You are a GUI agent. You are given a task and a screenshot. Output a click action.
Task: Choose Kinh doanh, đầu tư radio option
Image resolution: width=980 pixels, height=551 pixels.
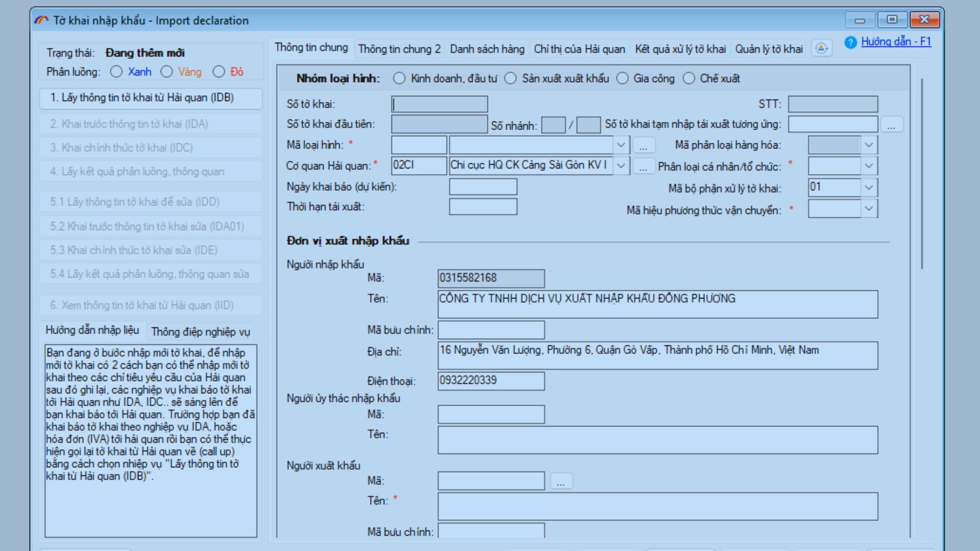click(x=399, y=79)
